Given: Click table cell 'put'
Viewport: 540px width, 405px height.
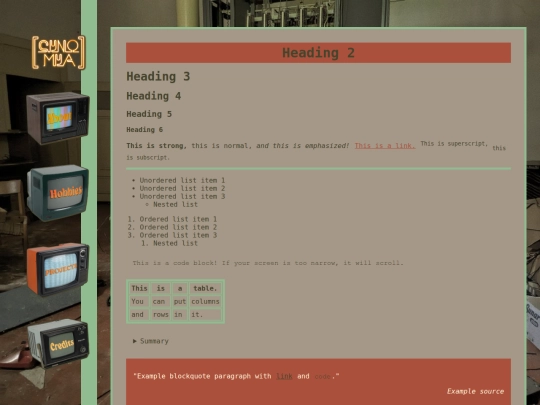Looking at the screenshot, I should (x=179, y=301).
